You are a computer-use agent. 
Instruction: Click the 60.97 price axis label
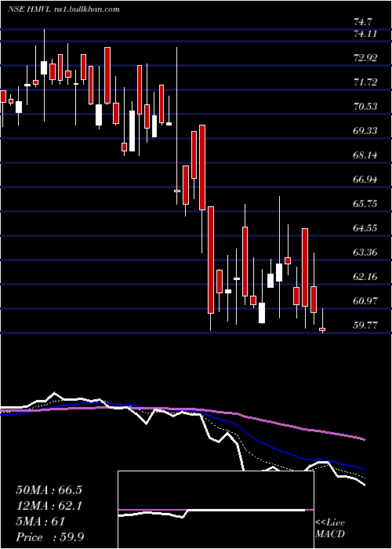click(x=365, y=301)
